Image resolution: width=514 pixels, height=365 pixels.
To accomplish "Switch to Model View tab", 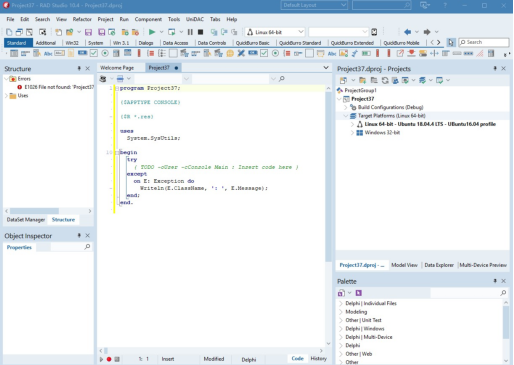I will tap(404, 265).
